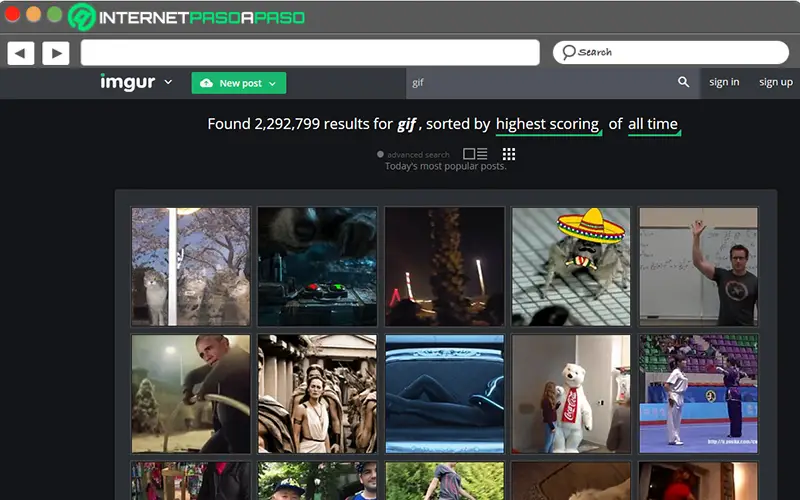Open the martial arts match thumbnail
Image resolution: width=800 pixels, height=500 pixels.
[x=698, y=394]
